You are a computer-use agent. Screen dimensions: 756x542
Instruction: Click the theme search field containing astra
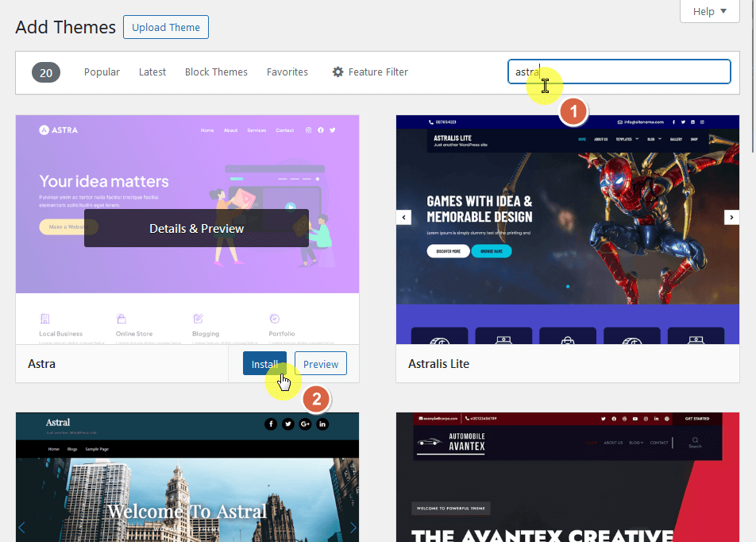[619, 72]
